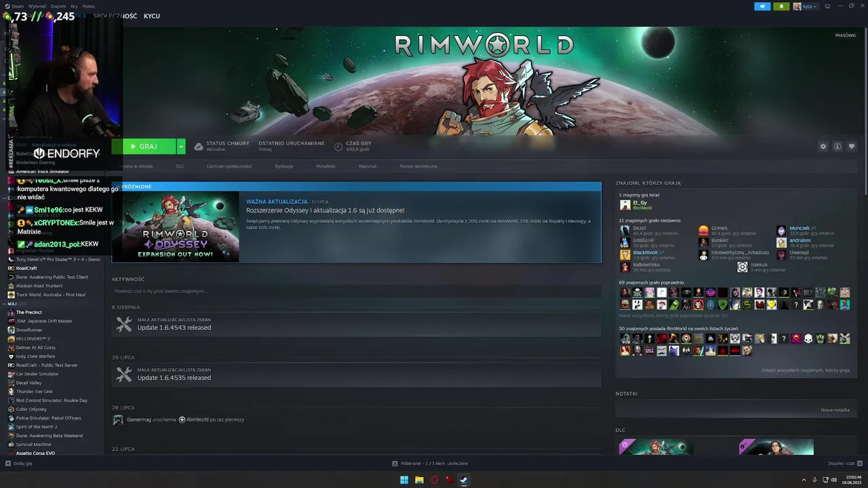The width and height of the screenshot is (868, 488).
Task: Open DeJoT's avatar in friends list
Action: coord(625,230)
